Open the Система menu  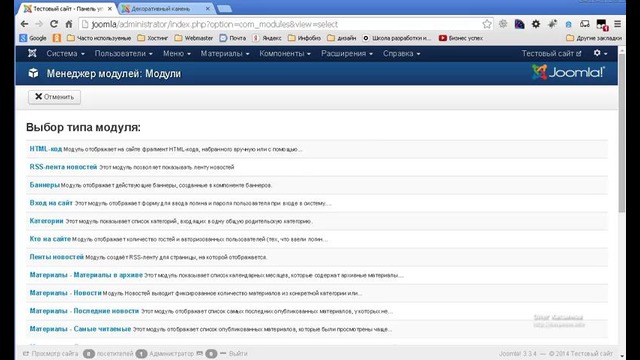65,53
